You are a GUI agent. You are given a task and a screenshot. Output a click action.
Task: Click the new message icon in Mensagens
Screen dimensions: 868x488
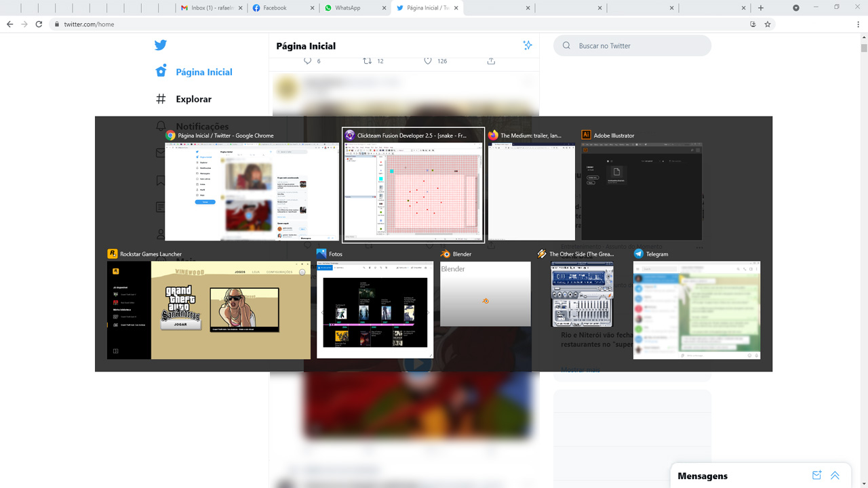point(817,475)
